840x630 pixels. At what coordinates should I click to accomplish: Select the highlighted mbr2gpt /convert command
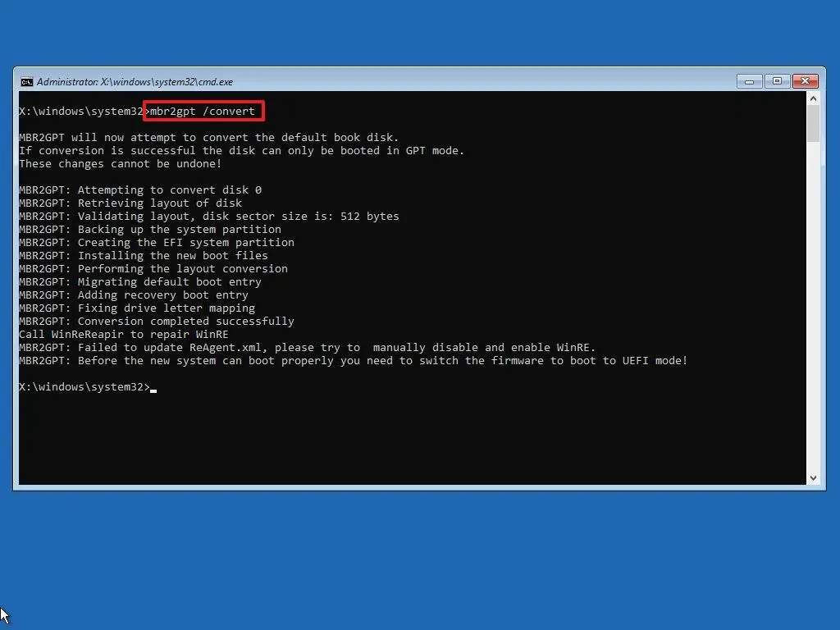pos(203,111)
